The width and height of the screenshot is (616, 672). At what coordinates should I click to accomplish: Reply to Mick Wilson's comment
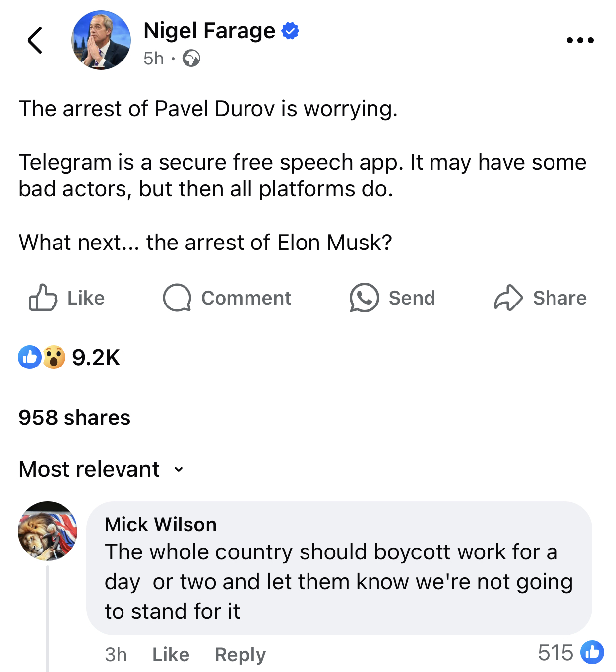[x=240, y=655]
